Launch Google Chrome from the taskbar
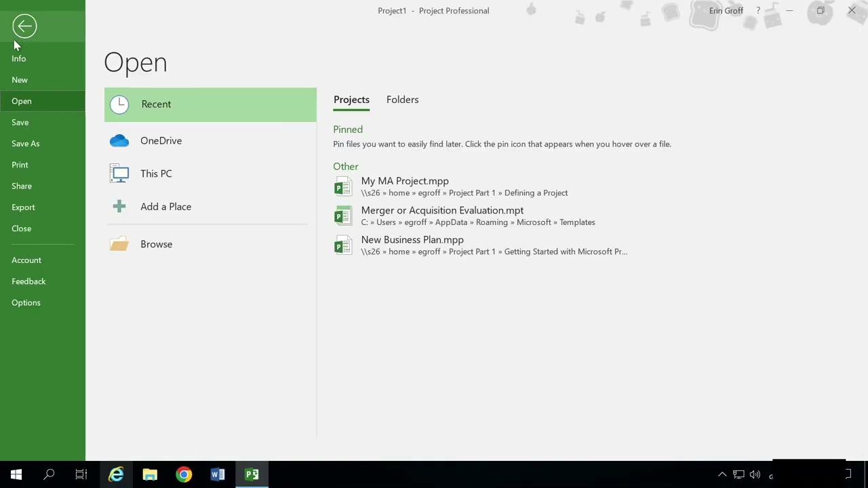Screen dimensions: 868x488 pos(184,474)
